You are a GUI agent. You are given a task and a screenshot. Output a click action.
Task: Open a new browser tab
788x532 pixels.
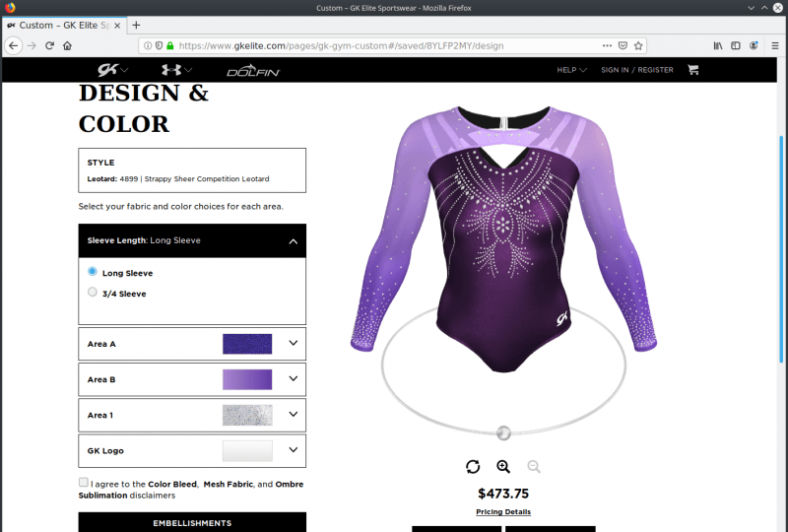click(x=136, y=26)
